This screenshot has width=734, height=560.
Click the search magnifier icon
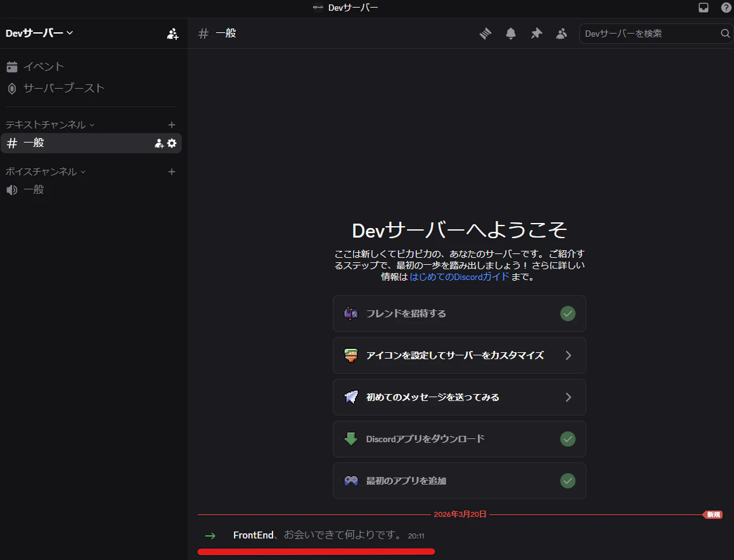[725, 33]
